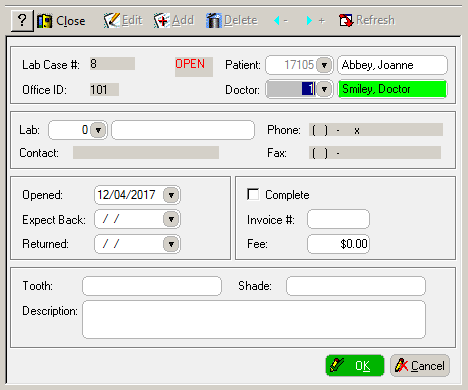Tick the Complete checkbox

(253, 194)
